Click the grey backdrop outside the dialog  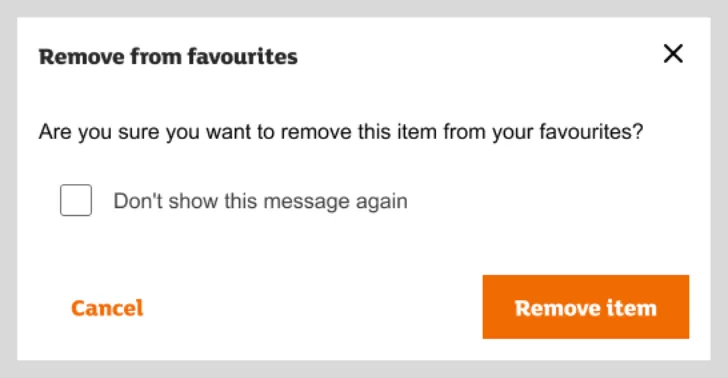(x=364, y=369)
